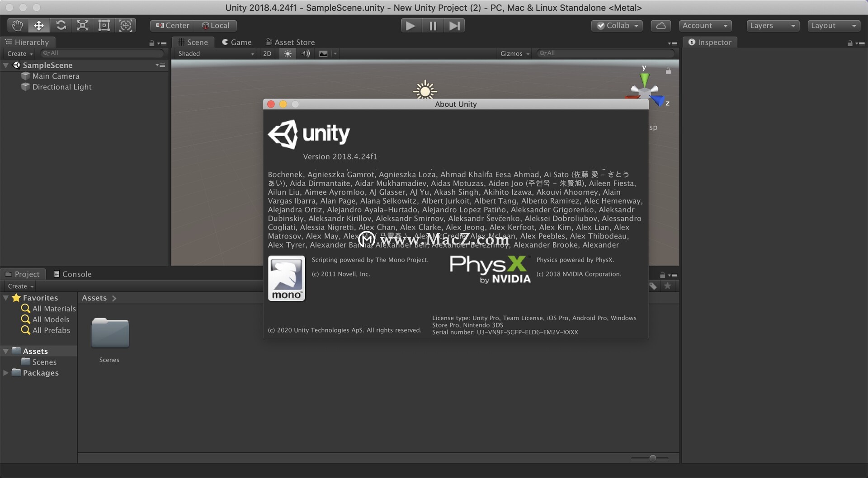Save search with star icon
The image size is (868, 478).
point(667,286)
